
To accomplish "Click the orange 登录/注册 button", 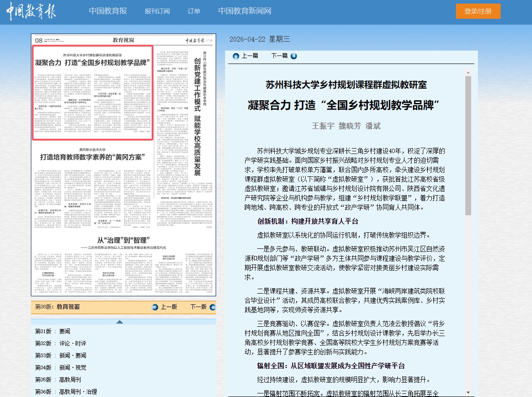I will [x=478, y=11].
